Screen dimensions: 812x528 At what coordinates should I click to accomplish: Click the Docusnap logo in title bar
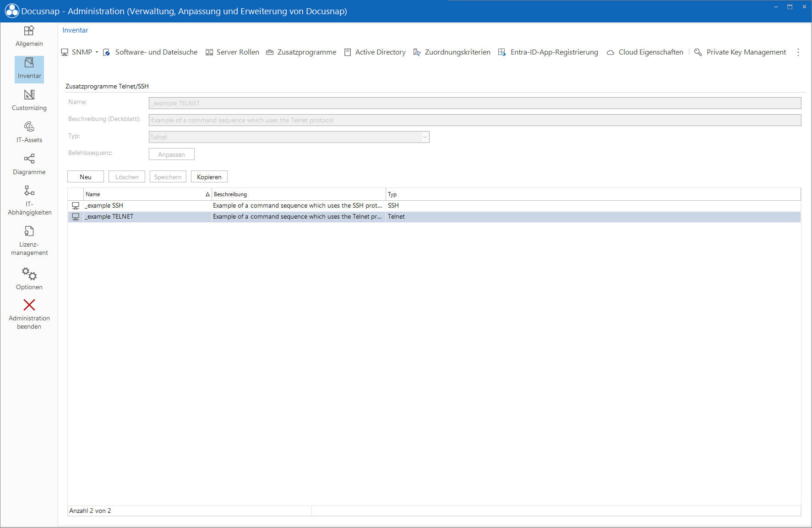[12, 11]
